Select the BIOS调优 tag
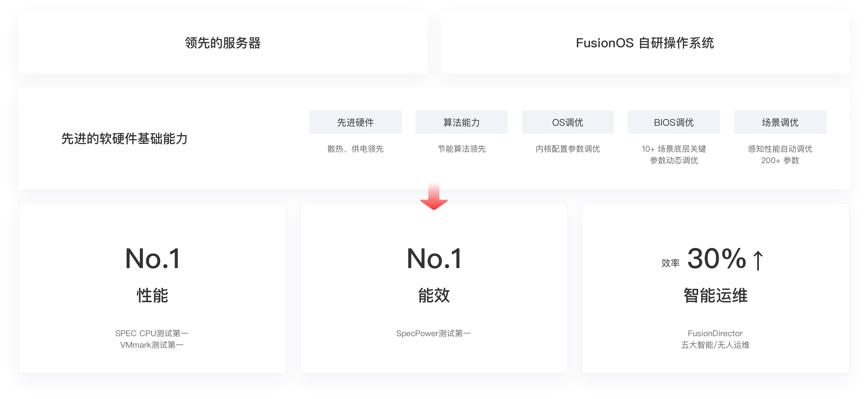Viewport: 868px width, 399px height. (674, 122)
